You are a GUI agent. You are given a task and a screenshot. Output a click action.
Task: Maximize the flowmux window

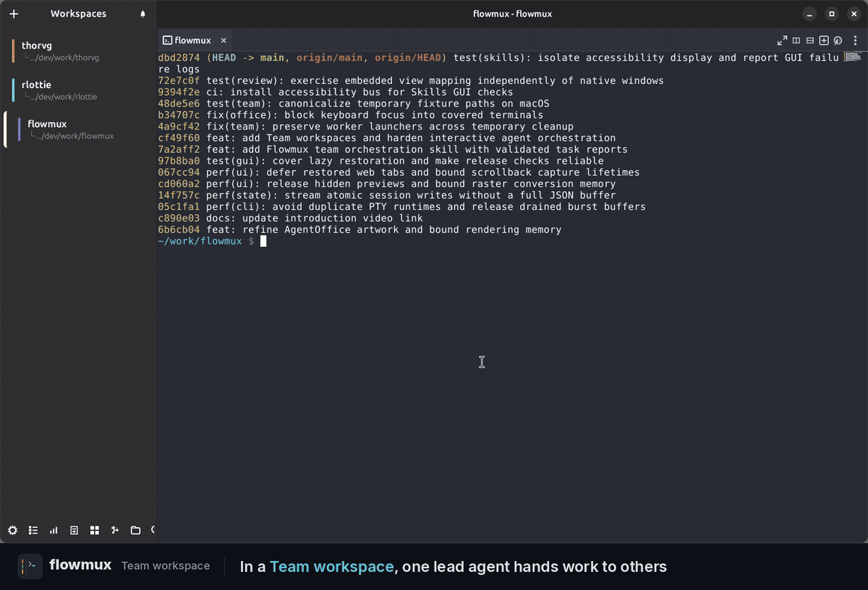coord(832,14)
